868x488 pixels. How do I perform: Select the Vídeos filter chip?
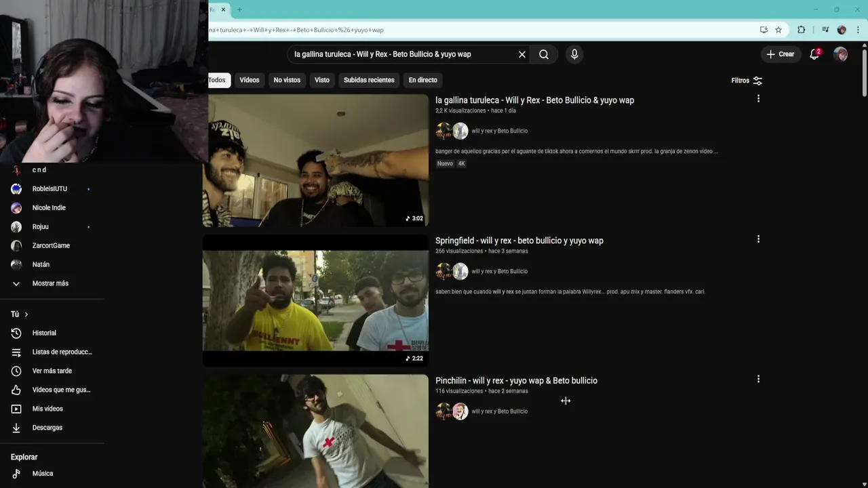pyautogui.click(x=250, y=80)
